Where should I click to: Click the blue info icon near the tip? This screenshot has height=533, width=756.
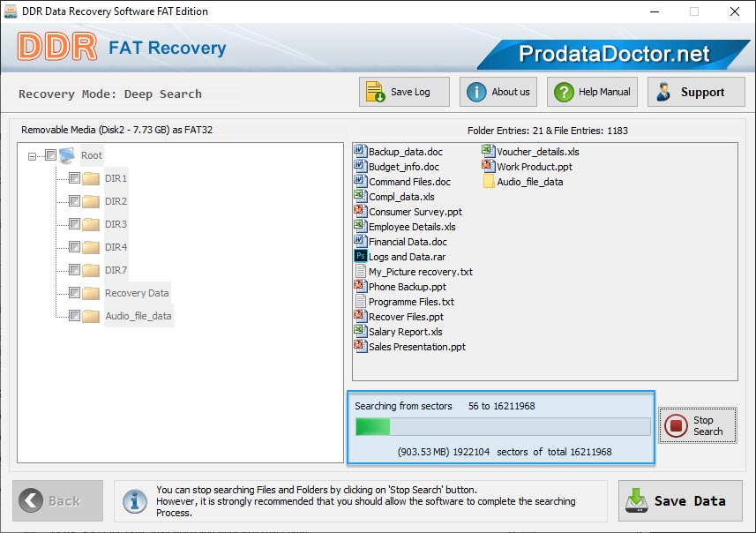[134, 501]
